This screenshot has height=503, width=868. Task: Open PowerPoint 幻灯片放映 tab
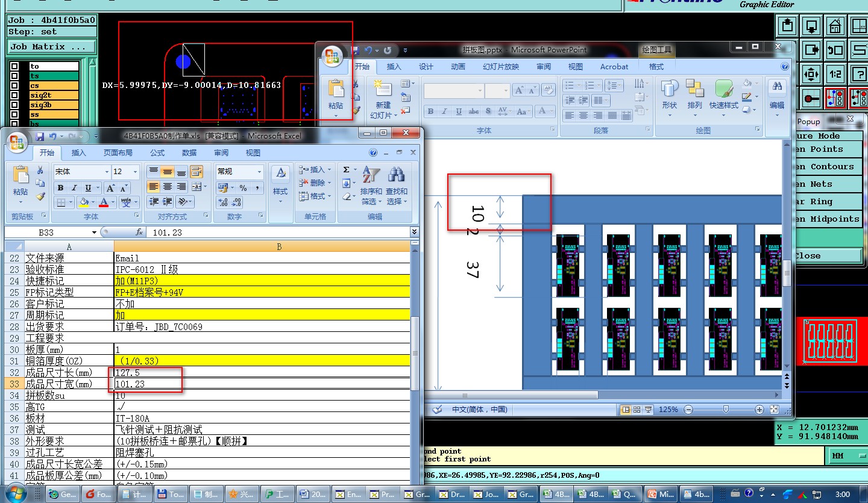coord(501,67)
